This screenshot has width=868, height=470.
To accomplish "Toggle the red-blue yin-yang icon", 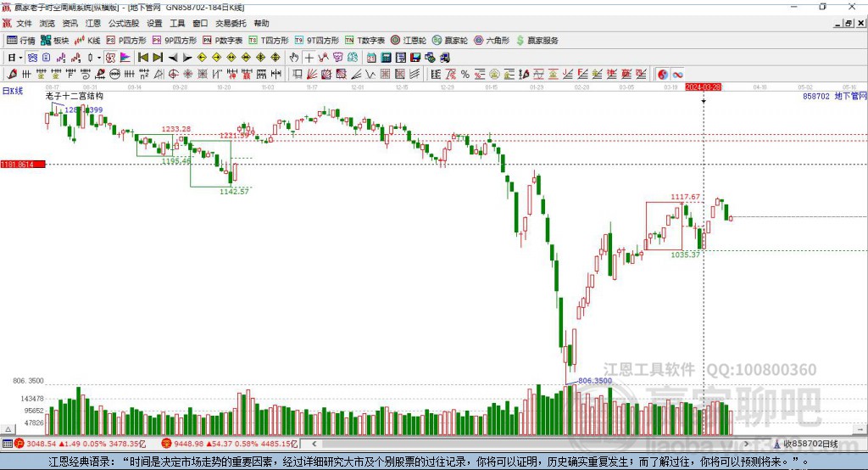I will (663, 75).
